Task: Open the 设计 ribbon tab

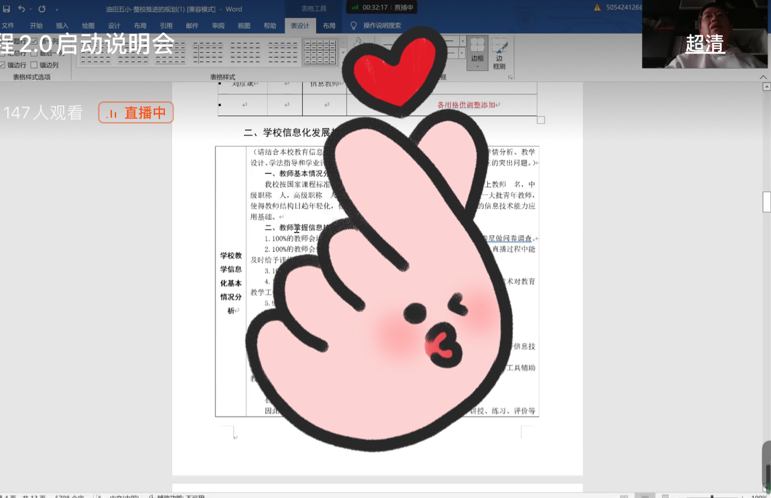Action: [x=114, y=26]
